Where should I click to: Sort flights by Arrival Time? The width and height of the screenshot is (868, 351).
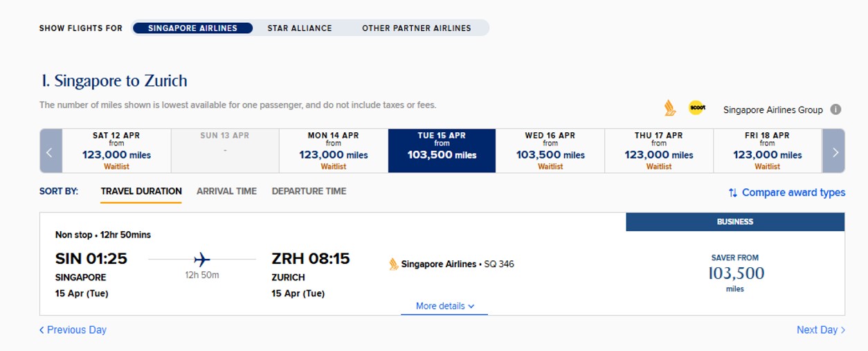click(226, 191)
